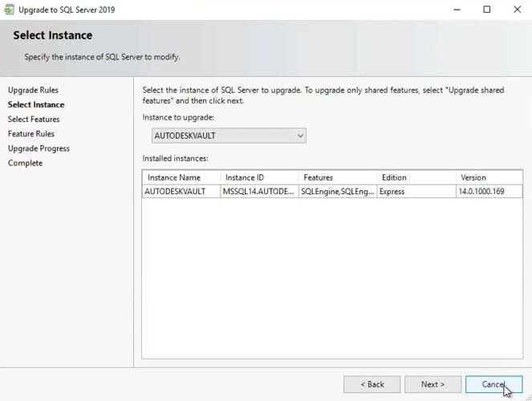Sort by the Version column header
Image resolution: width=532 pixels, height=401 pixels.
pyautogui.click(x=488, y=177)
